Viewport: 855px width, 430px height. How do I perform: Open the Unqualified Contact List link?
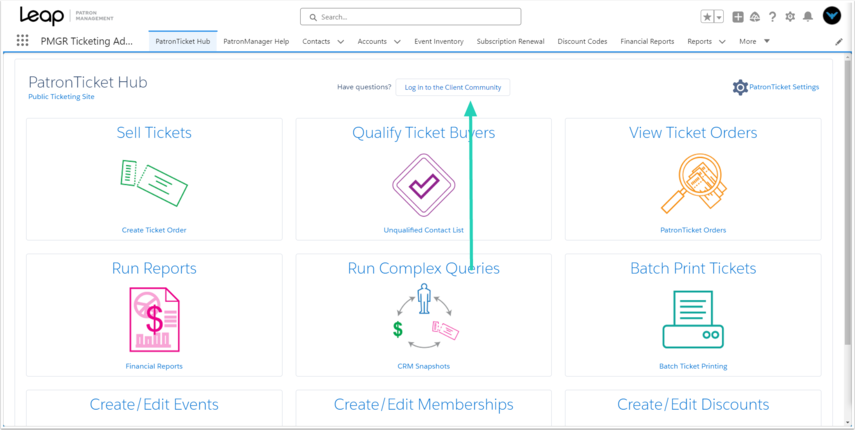click(x=424, y=230)
